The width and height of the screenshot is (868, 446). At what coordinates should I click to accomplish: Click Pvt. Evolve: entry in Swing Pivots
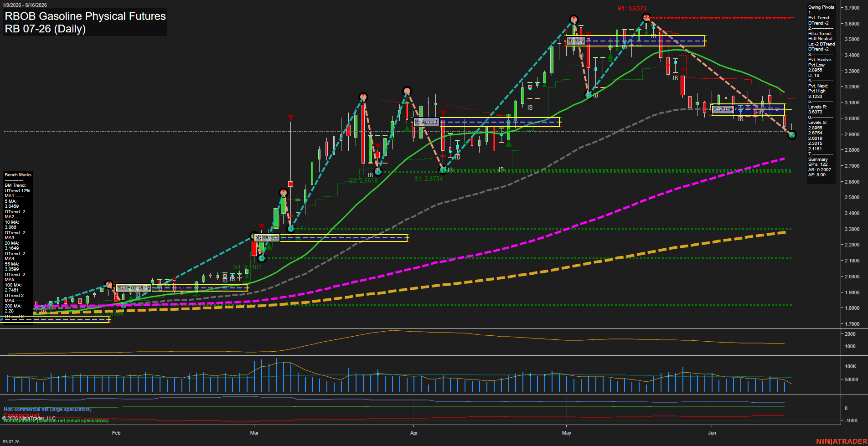820,60
